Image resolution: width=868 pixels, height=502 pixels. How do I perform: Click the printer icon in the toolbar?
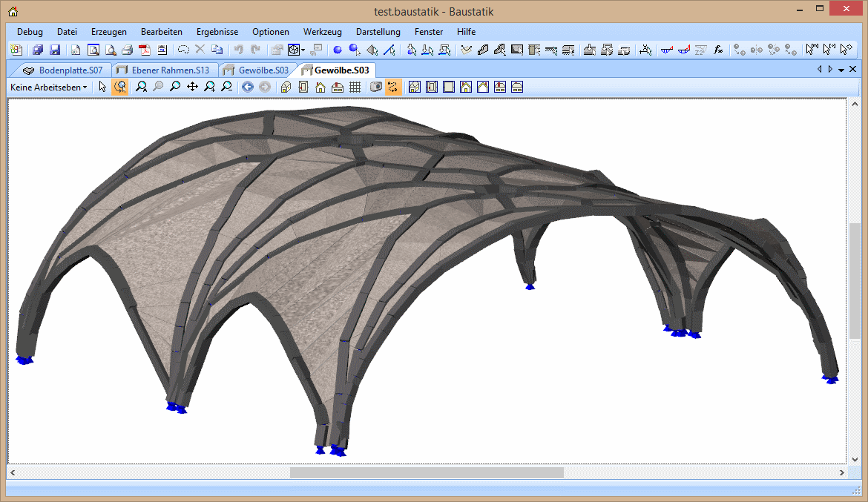pos(127,50)
